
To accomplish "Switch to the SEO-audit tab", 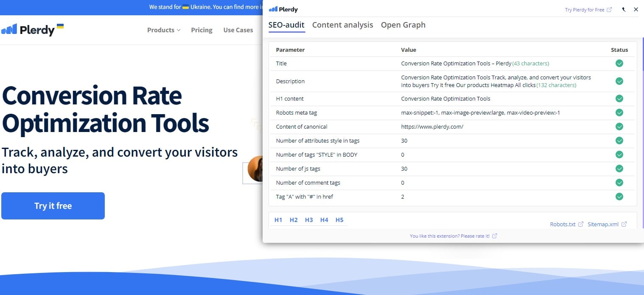I will 286,25.
